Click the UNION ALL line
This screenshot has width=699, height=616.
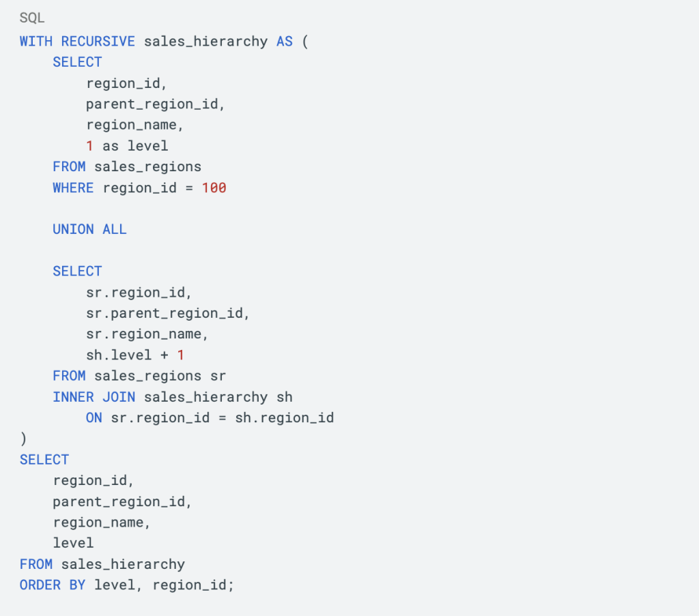tap(89, 229)
